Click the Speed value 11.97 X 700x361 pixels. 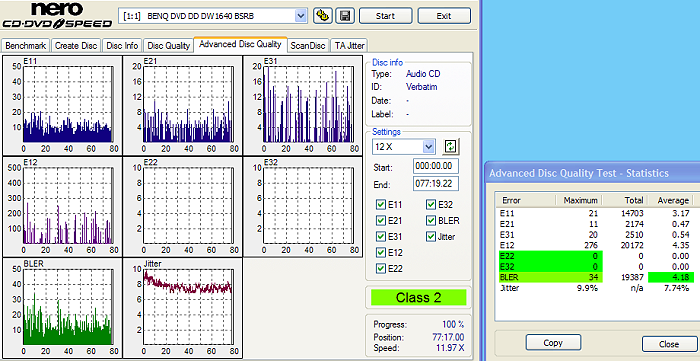click(449, 348)
